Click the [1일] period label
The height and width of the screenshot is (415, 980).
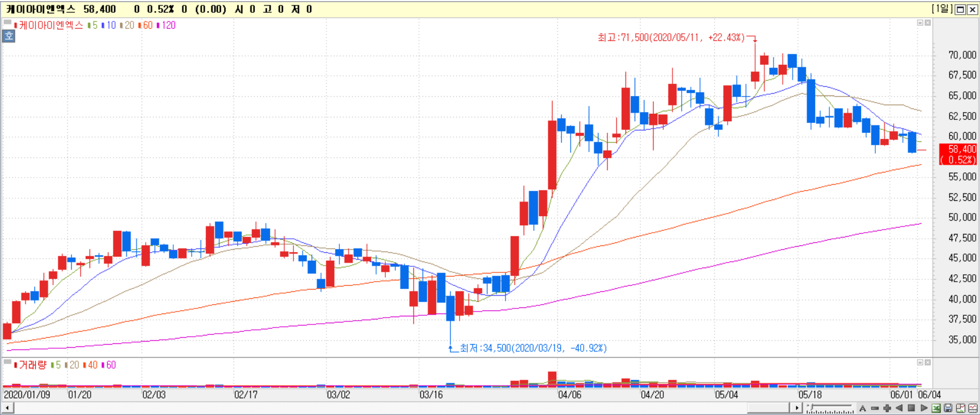[942, 9]
